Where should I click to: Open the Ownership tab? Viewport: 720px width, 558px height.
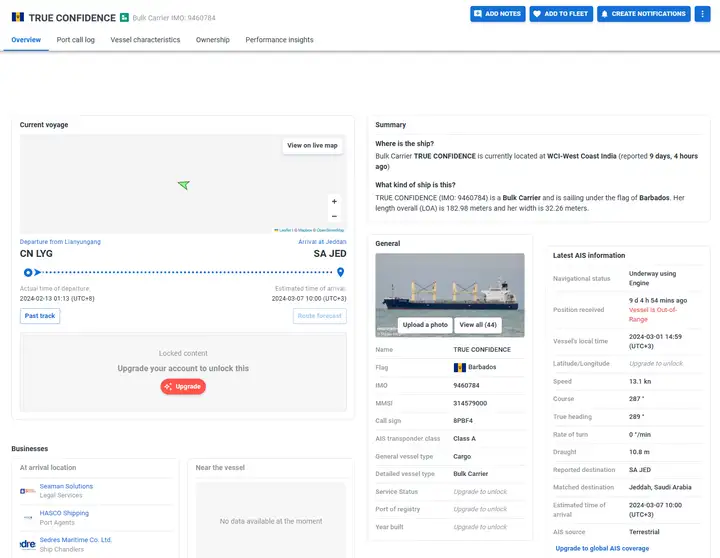(213, 40)
